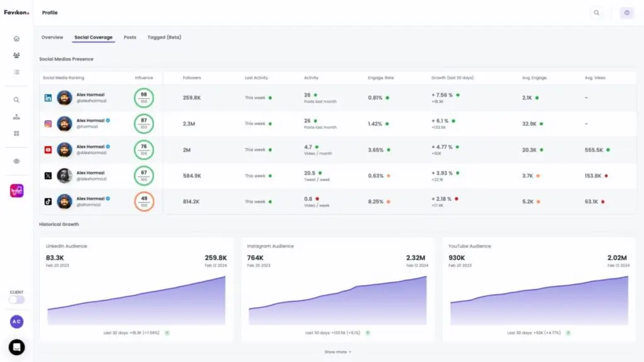This screenshot has width=644, height=362.
Task: Select the Tagged (Beta) tab
Action: [x=164, y=38]
